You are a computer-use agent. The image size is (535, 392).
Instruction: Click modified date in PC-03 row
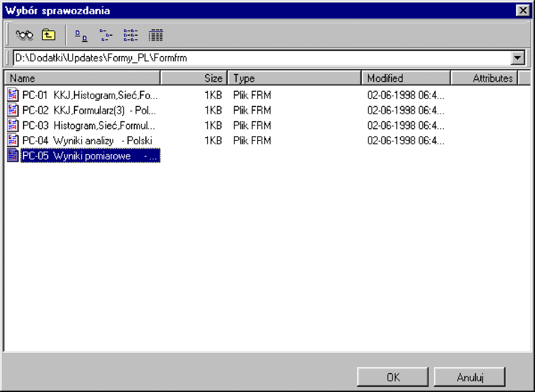click(x=406, y=126)
